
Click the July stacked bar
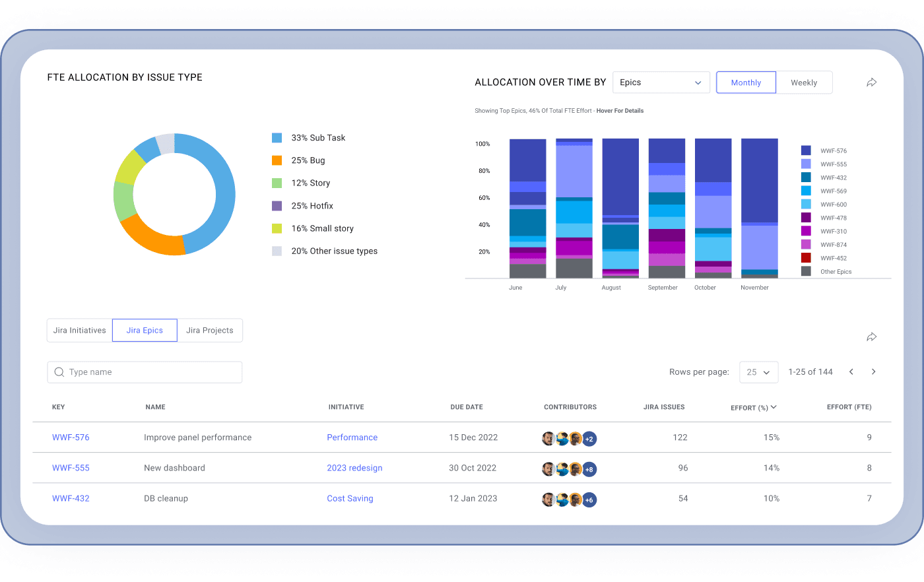point(574,209)
